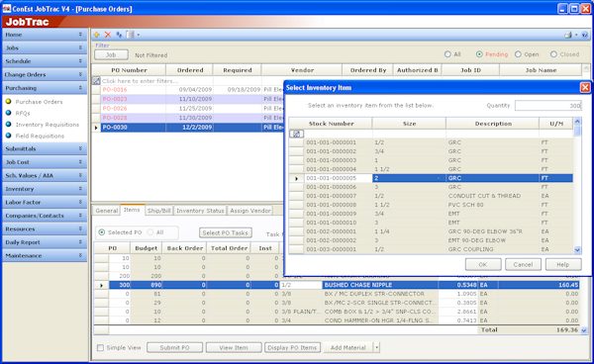
Task: Switch to the Ship/Bill tab
Action: click(158, 211)
